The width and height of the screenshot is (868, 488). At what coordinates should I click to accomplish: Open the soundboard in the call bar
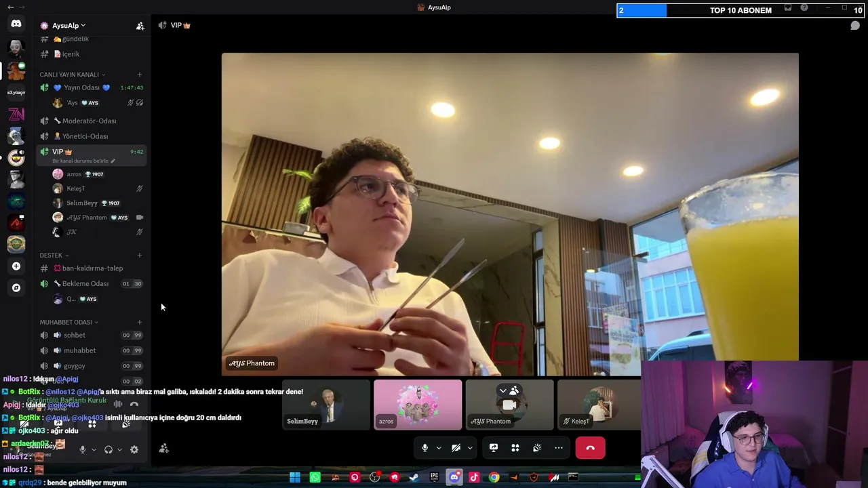pyautogui.click(x=537, y=448)
